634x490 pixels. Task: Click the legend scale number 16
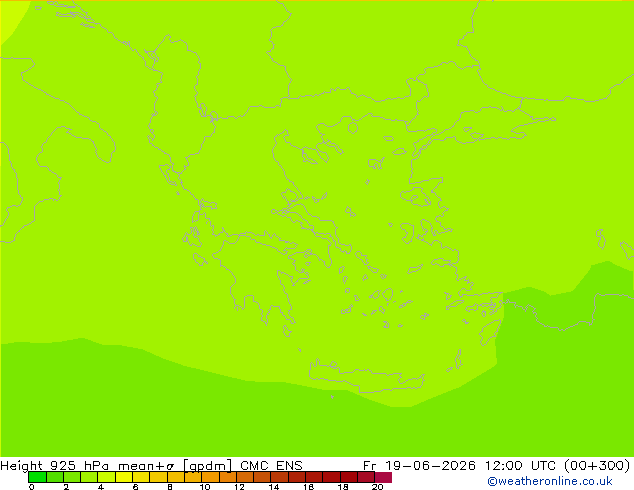pyautogui.click(x=309, y=487)
